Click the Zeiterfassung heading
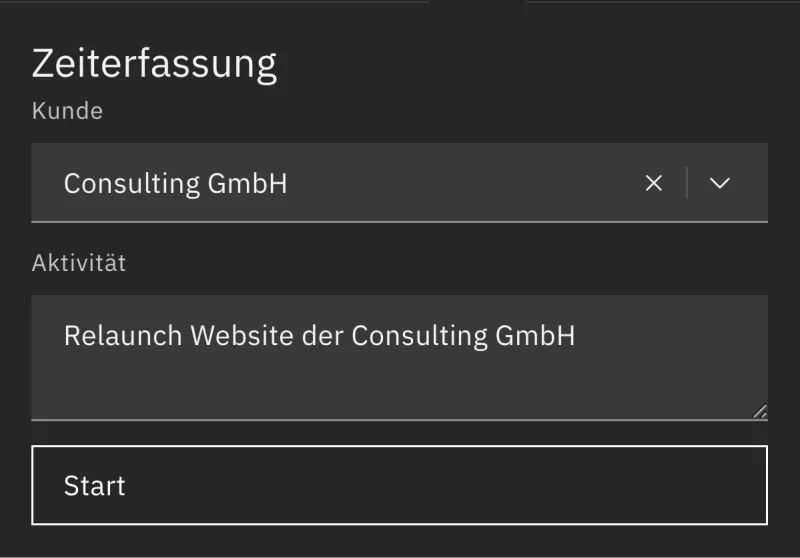 (154, 64)
